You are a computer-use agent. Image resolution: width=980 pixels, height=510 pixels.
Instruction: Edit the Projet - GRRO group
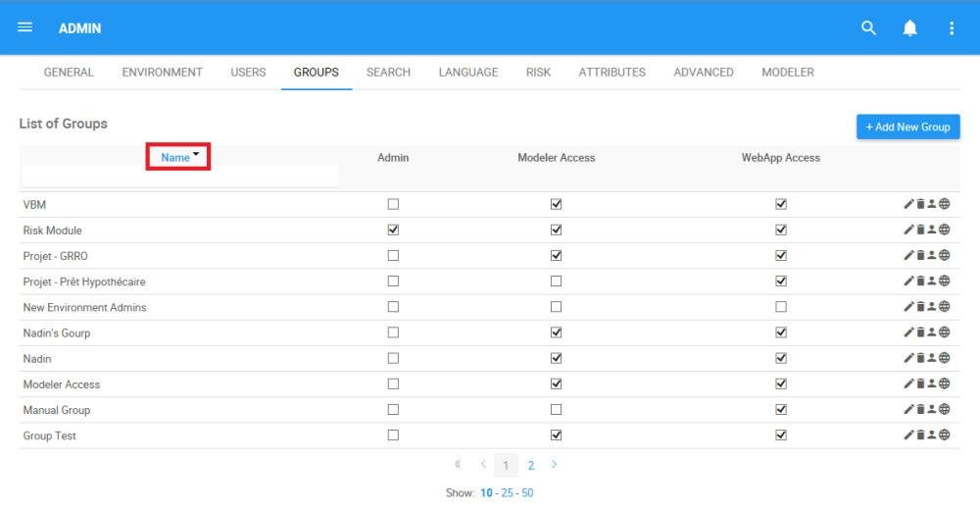click(x=908, y=255)
